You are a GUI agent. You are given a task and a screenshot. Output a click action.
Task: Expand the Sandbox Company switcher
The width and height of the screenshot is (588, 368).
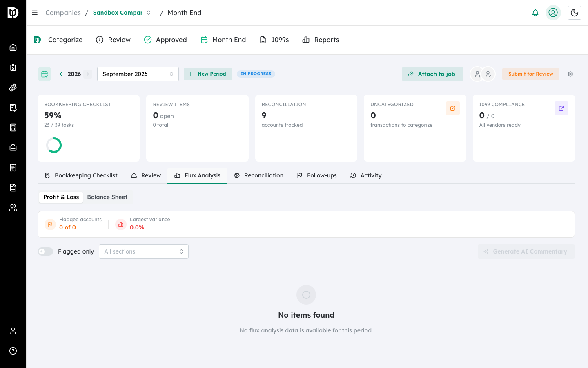[x=122, y=13]
